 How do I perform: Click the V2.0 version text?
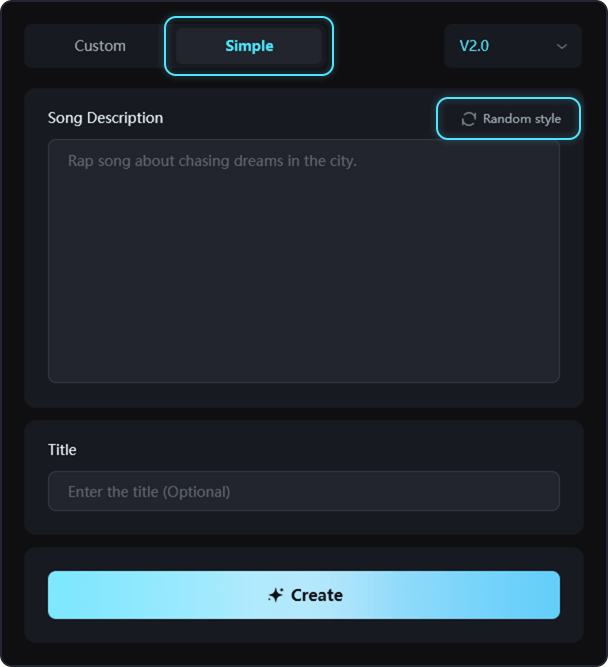click(x=474, y=46)
